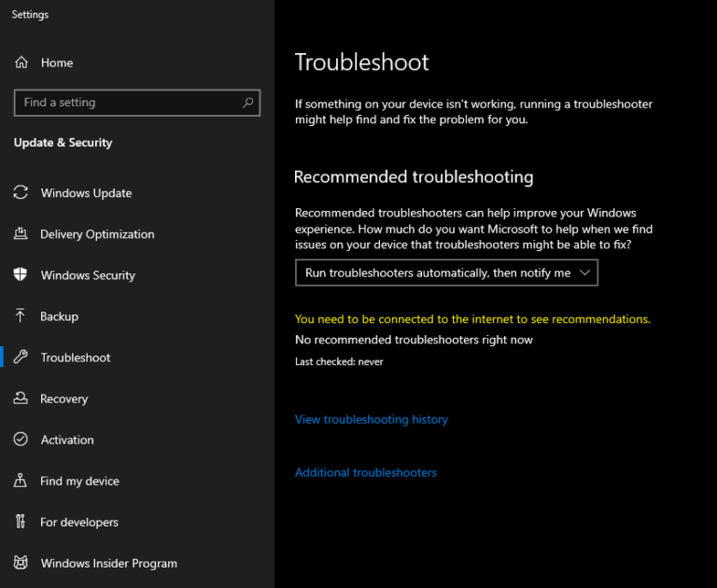
Task: Click the search magnifier icon
Action: pos(248,103)
